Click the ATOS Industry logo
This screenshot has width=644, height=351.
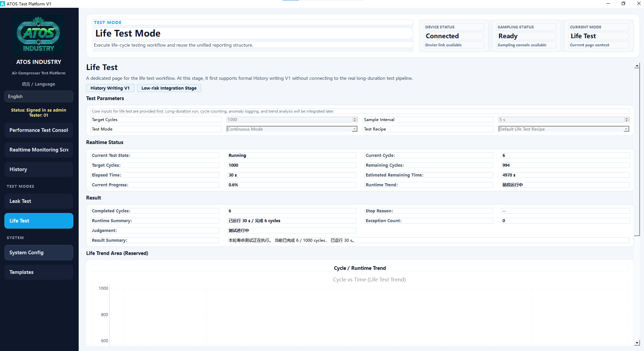coord(38,35)
